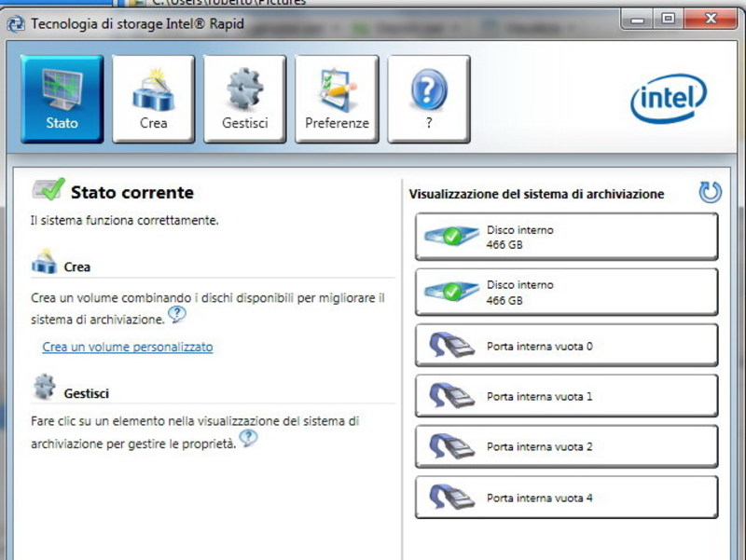The height and width of the screenshot is (560, 746).
Task: Click the first internal disk status icon
Action: point(451,236)
